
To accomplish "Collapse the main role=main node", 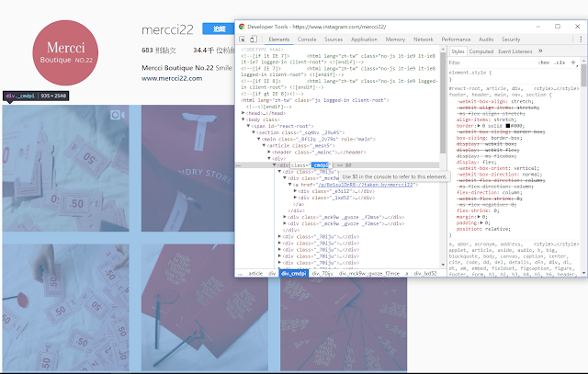I will [x=259, y=139].
